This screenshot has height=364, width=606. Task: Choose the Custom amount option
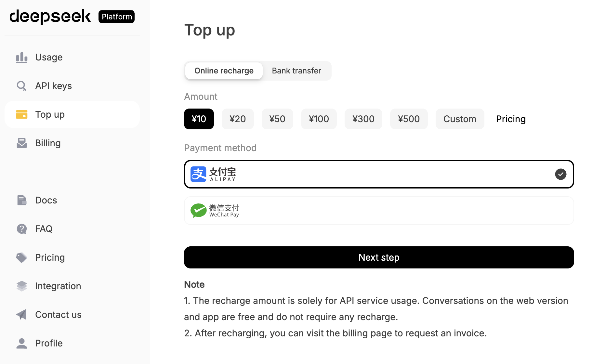point(460,119)
